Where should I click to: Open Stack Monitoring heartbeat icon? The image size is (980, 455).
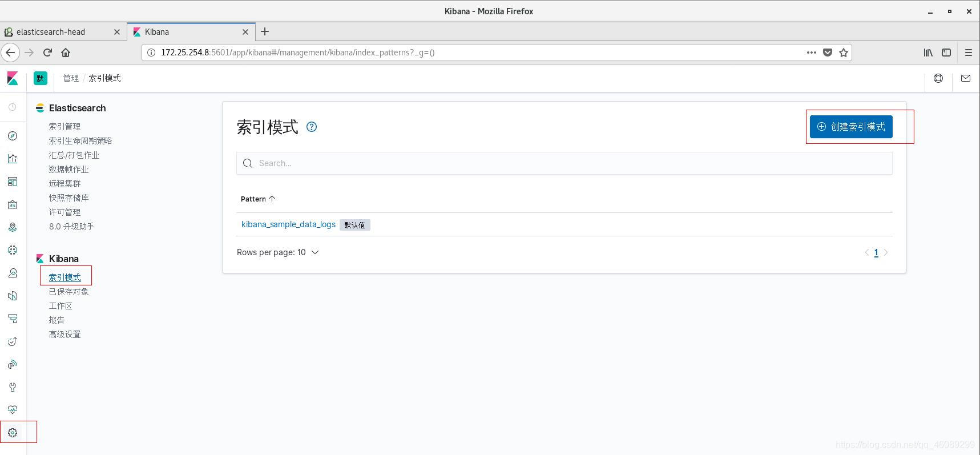13,410
